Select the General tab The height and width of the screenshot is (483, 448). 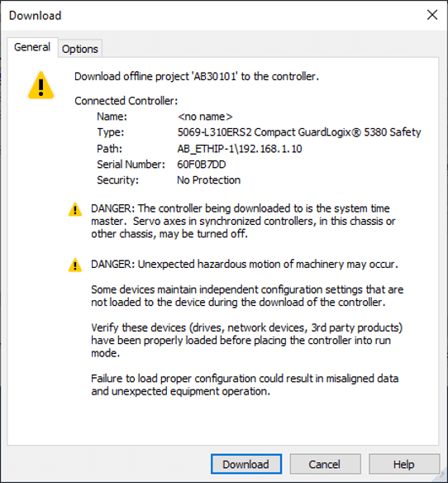click(32, 47)
